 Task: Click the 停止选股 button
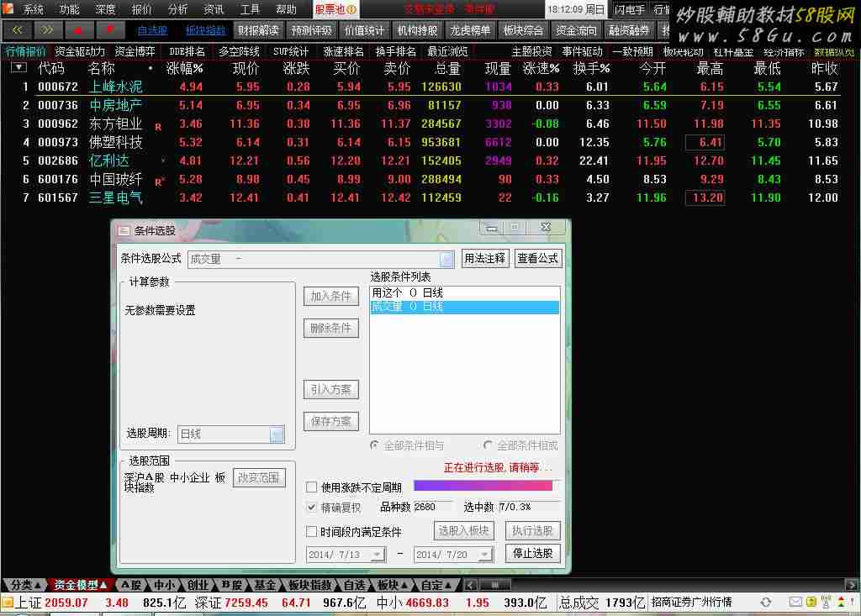click(532, 554)
